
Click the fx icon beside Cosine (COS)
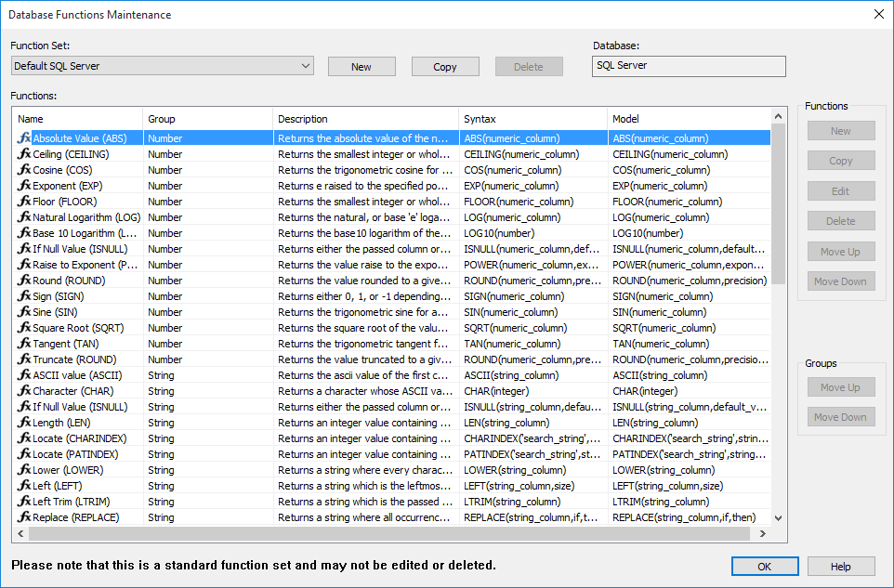click(24, 170)
